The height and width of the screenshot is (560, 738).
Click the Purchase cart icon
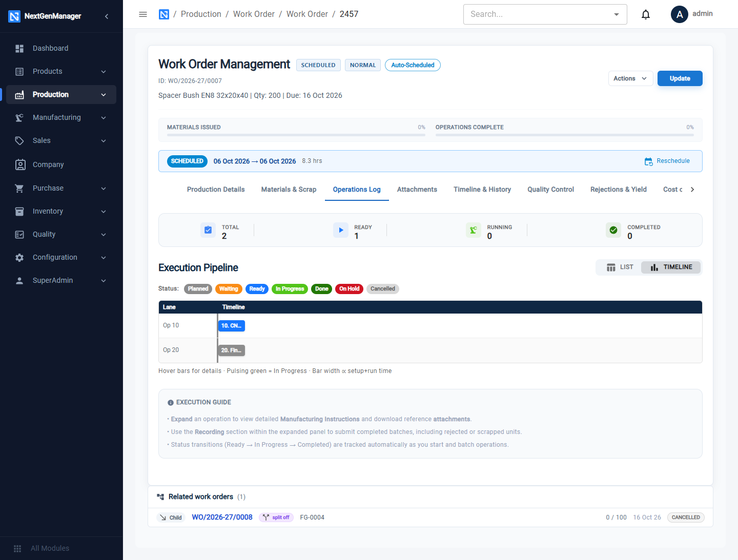[x=19, y=188]
